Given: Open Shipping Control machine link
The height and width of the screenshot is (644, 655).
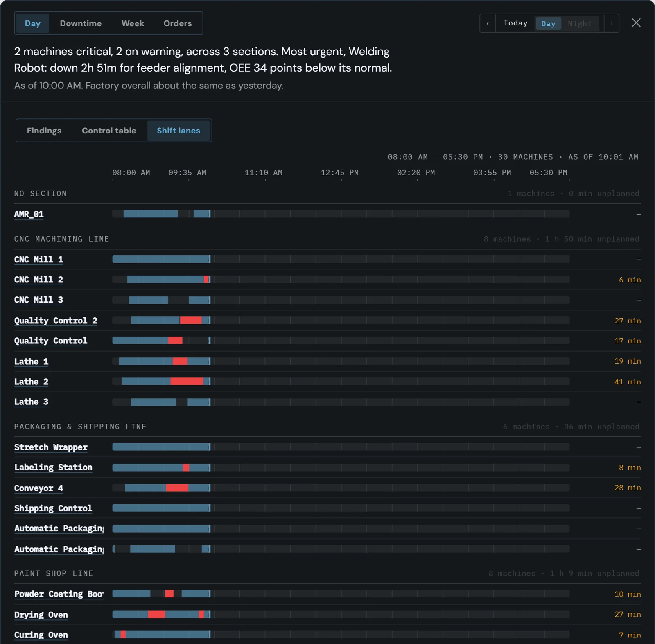Looking at the screenshot, I should (x=53, y=508).
